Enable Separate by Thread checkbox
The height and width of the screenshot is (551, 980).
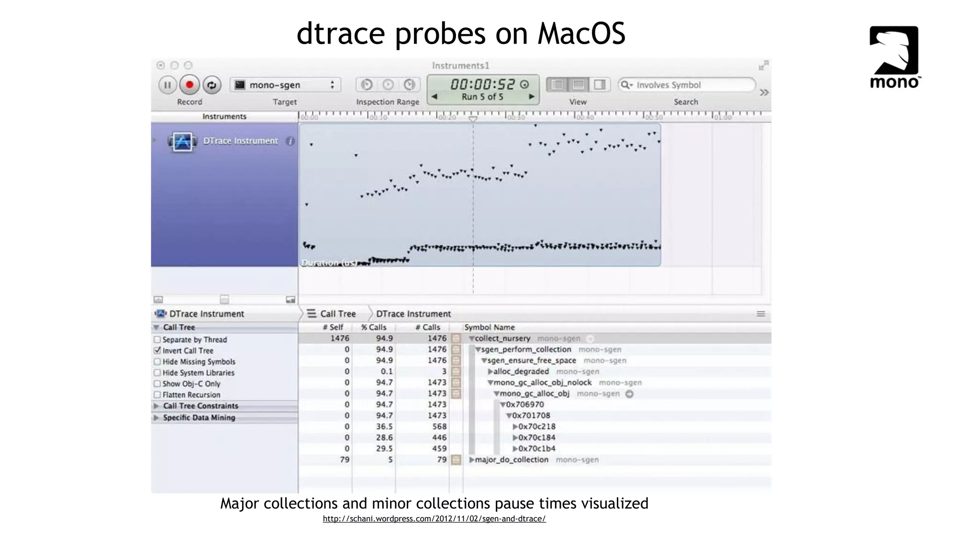click(157, 340)
